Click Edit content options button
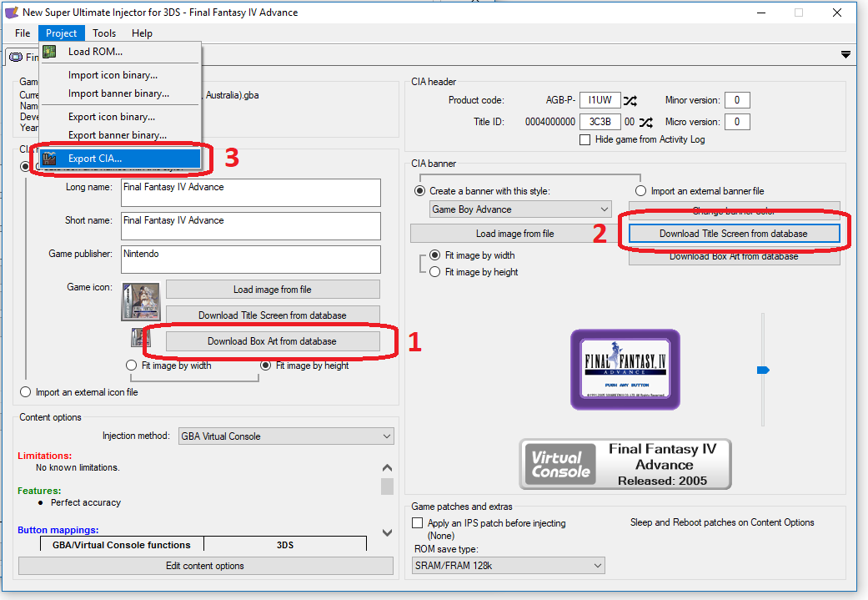This screenshot has height=600, width=868. (x=205, y=566)
